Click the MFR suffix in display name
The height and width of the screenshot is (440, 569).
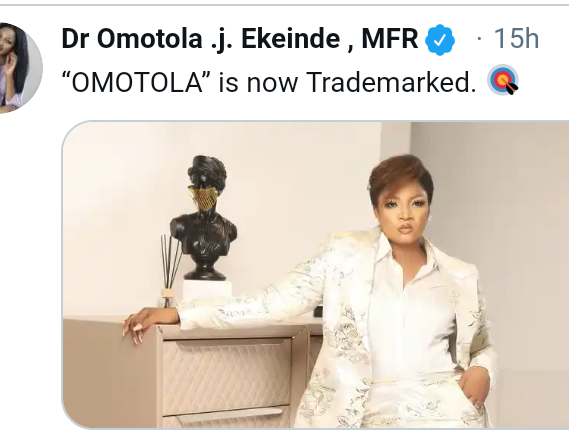tap(390, 38)
